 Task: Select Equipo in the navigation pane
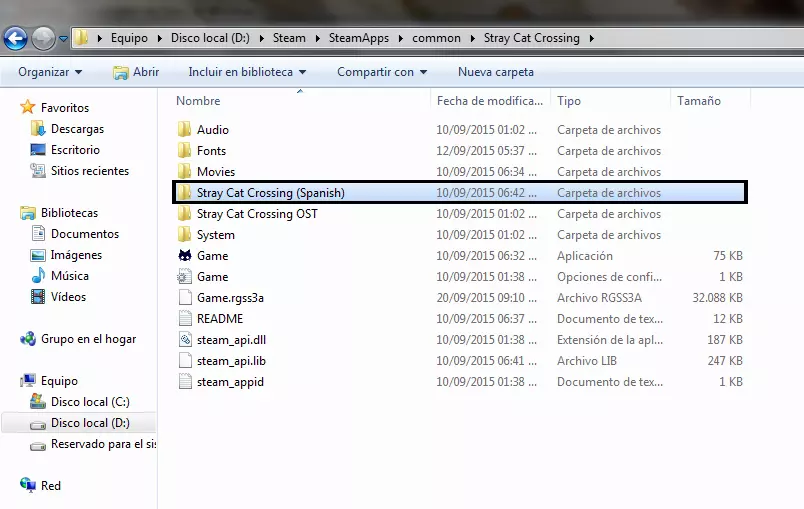pyautogui.click(x=59, y=381)
